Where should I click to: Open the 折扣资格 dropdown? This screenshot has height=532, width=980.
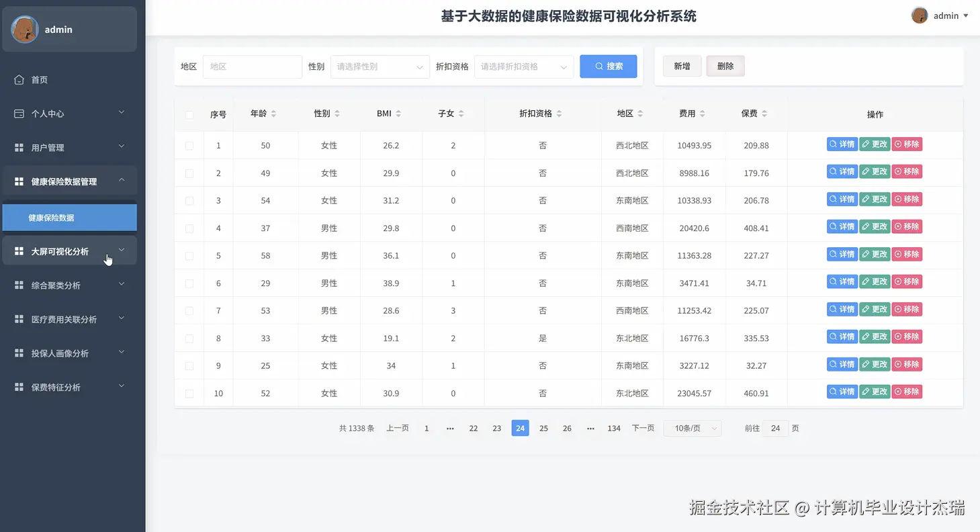click(x=523, y=66)
